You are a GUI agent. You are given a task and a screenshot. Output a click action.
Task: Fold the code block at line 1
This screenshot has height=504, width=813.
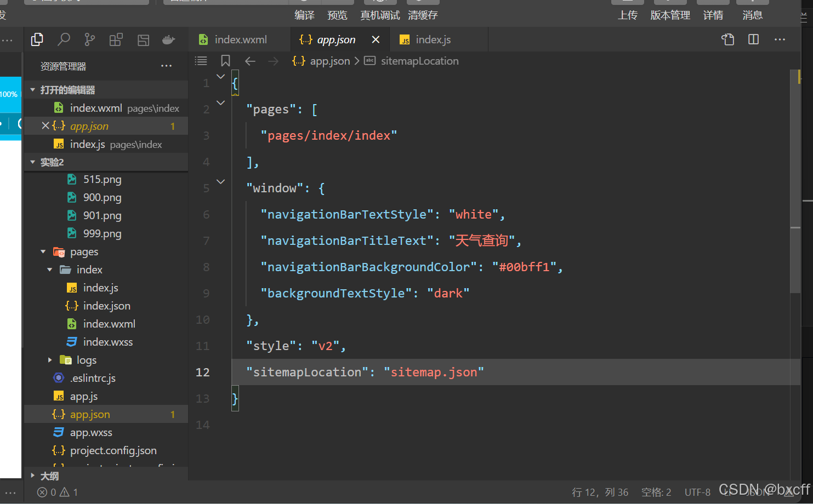click(221, 77)
